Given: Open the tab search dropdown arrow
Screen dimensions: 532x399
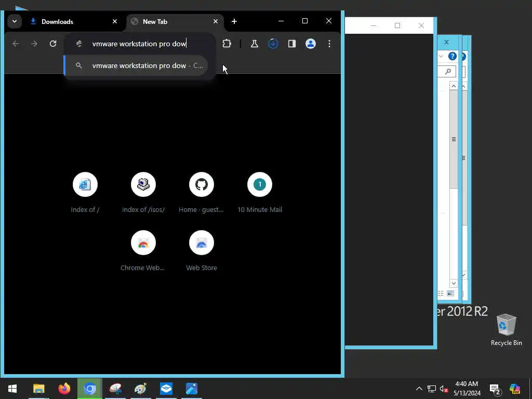Looking at the screenshot, I should coord(15,21).
